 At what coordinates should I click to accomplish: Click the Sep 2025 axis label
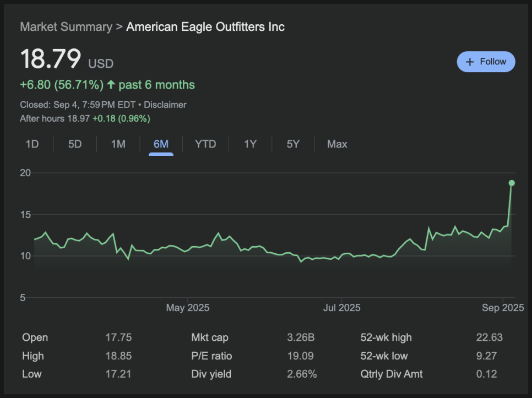(x=503, y=308)
